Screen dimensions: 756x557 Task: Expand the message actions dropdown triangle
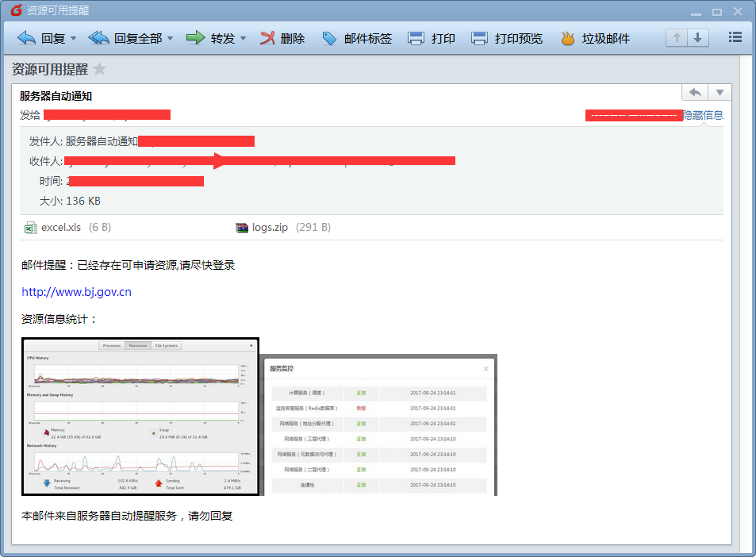tap(720, 92)
